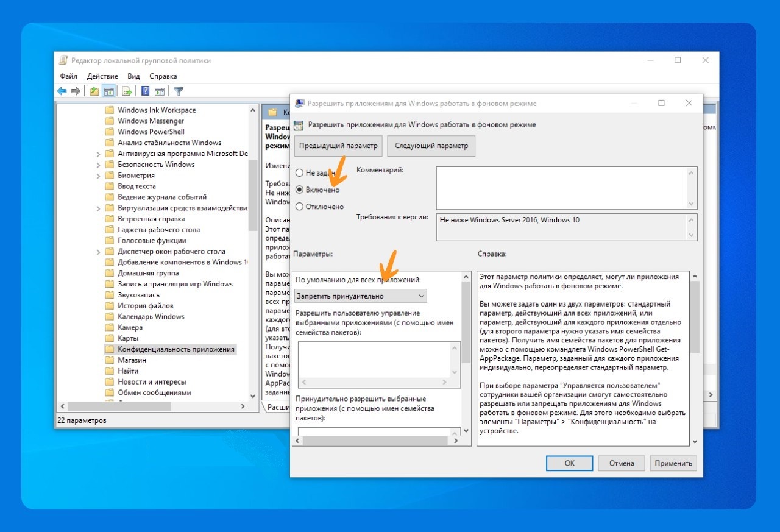The height and width of the screenshot is (532, 780).
Task: Click the folder icon beside Голосовые функции
Action: [110, 240]
